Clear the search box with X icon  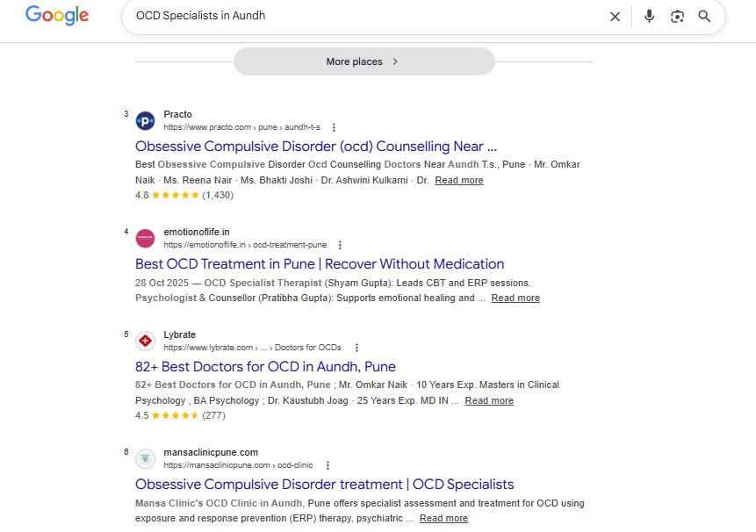(x=615, y=17)
